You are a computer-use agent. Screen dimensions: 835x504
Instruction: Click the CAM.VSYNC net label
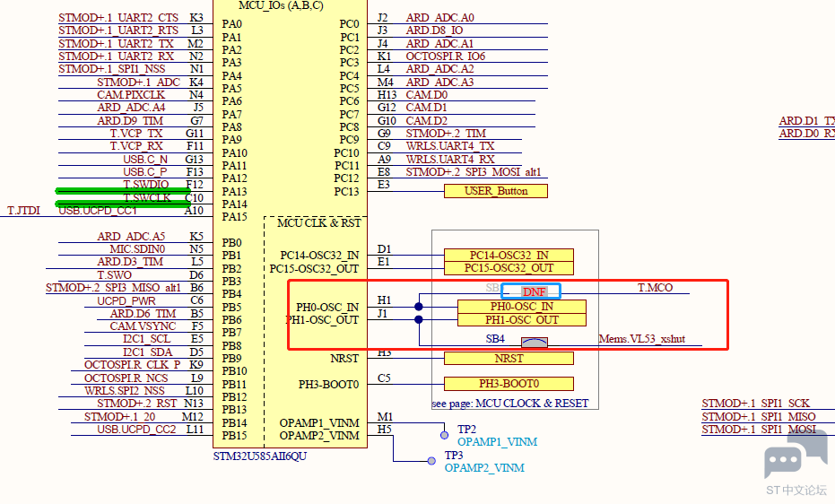point(143,326)
